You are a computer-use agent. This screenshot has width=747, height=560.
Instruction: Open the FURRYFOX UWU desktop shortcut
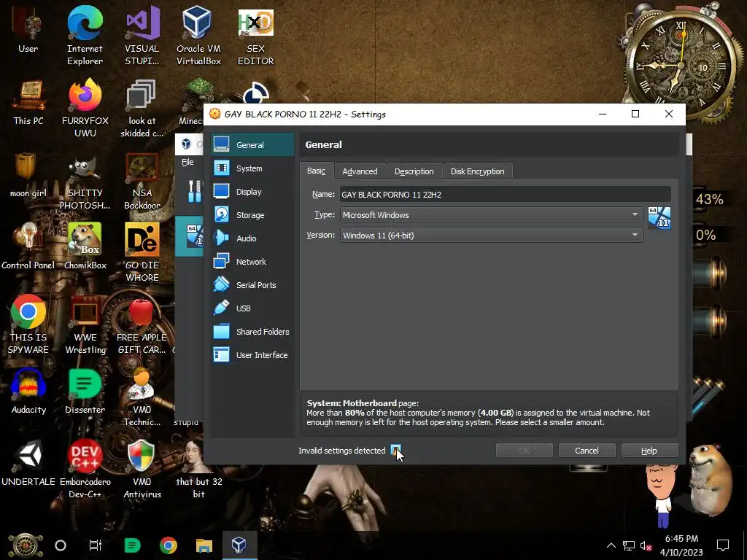coord(85,109)
